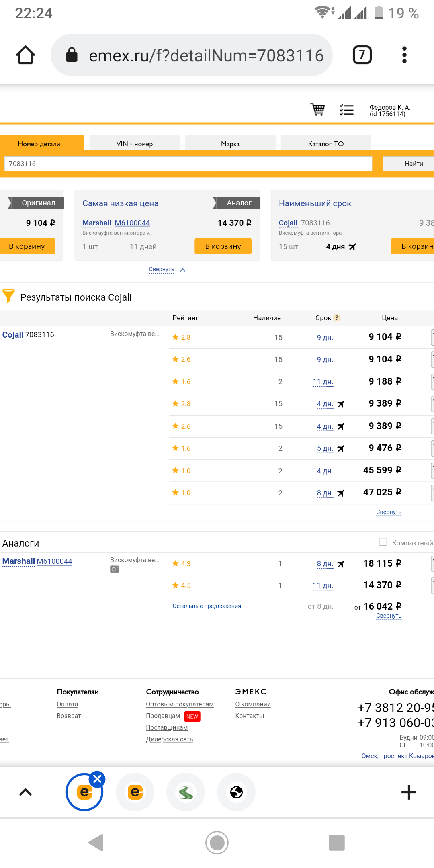The width and height of the screenshot is (434, 868).
Task: Switch to the VIN - номер tab
Action: click(x=135, y=144)
